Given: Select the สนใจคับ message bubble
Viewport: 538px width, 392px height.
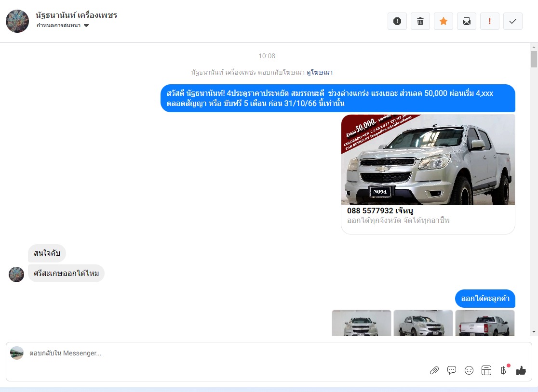Looking at the screenshot, I should [x=47, y=253].
